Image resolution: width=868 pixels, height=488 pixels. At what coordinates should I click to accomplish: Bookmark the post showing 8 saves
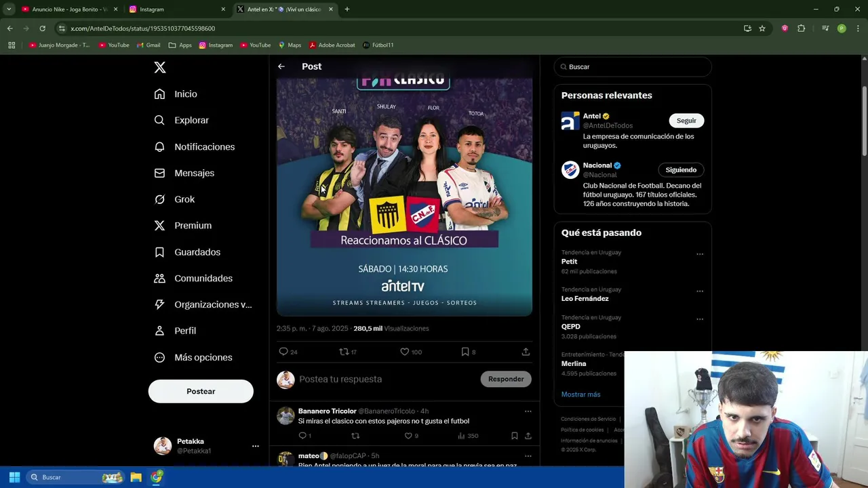(465, 352)
